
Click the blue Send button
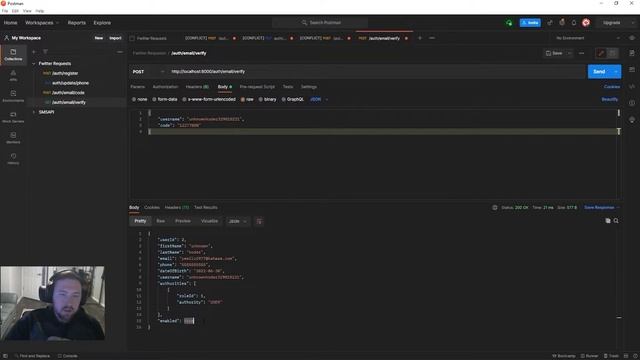tap(599, 71)
